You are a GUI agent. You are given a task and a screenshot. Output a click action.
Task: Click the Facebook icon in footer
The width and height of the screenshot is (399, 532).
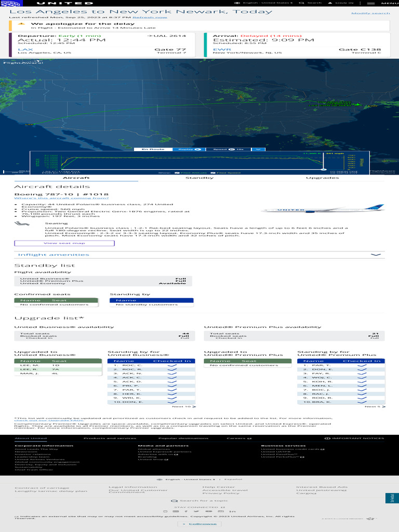click(x=186, y=511)
